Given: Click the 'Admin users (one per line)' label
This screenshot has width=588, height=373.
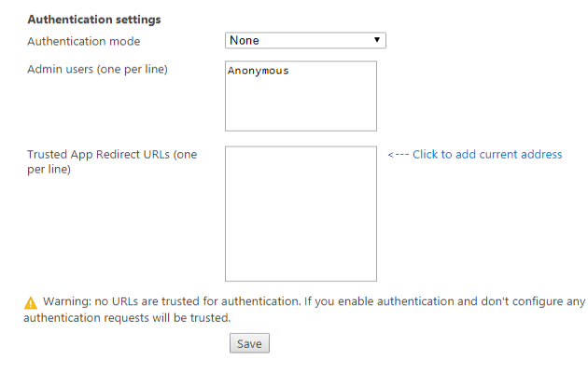Looking at the screenshot, I should pyautogui.click(x=98, y=69).
